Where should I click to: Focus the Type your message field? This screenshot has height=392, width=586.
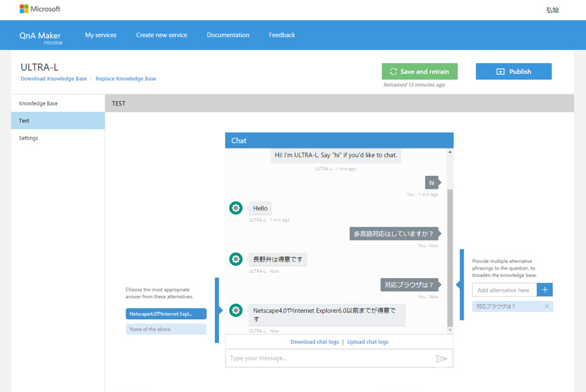click(x=331, y=358)
